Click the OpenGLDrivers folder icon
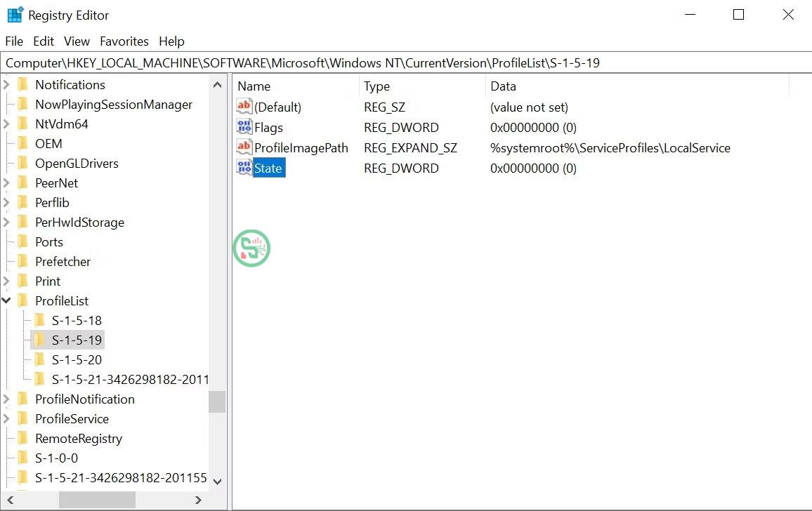Image resolution: width=812 pixels, height=511 pixels. coord(22,163)
